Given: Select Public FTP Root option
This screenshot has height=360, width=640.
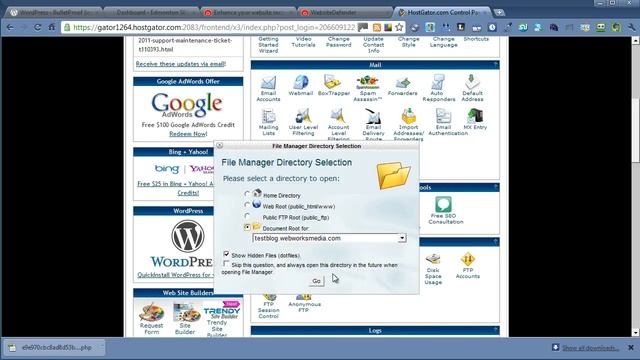Looking at the screenshot, I should [247, 216].
